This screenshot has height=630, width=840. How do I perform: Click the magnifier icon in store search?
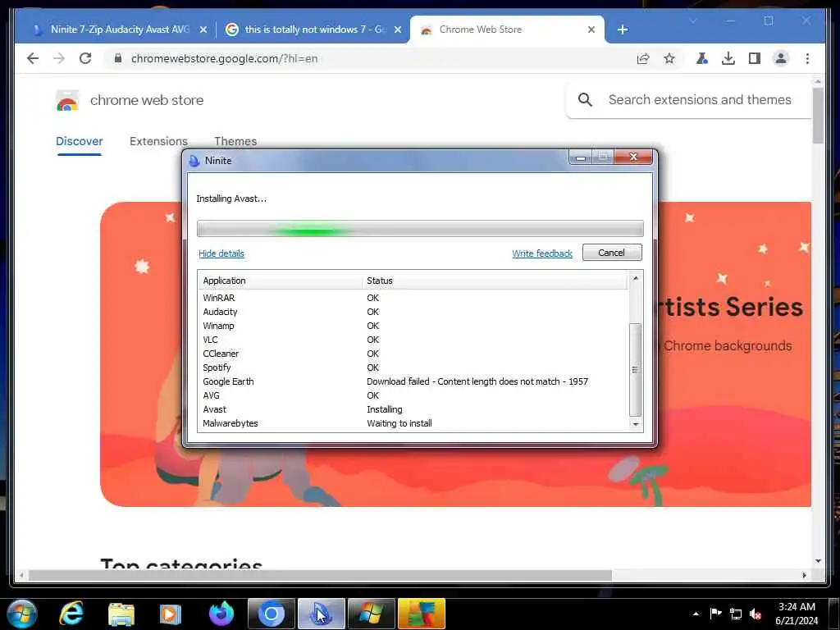click(x=585, y=99)
